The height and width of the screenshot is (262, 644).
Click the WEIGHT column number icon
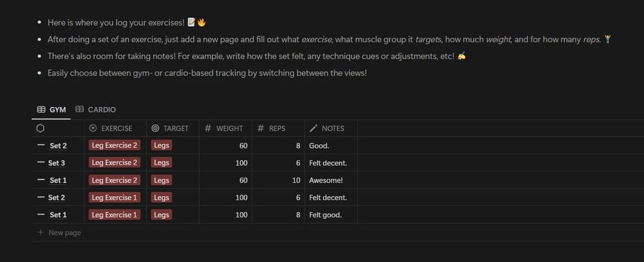[208, 128]
